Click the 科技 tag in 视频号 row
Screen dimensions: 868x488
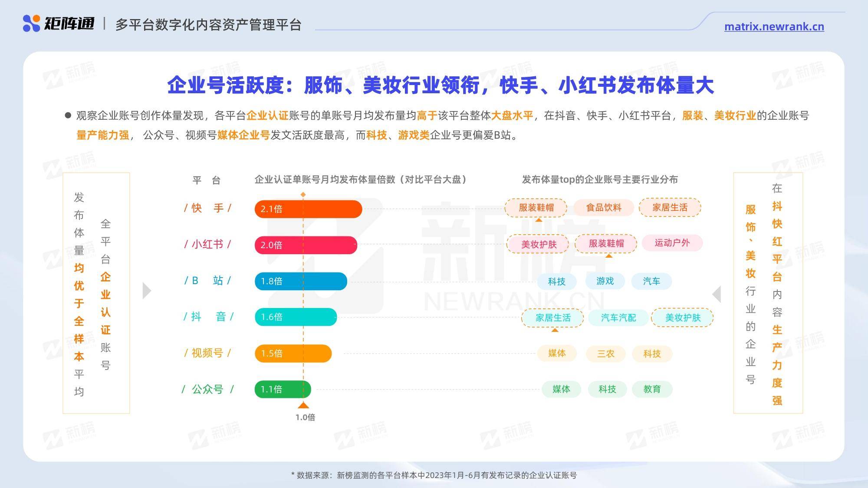pyautogui.click(x=652, y=354)
